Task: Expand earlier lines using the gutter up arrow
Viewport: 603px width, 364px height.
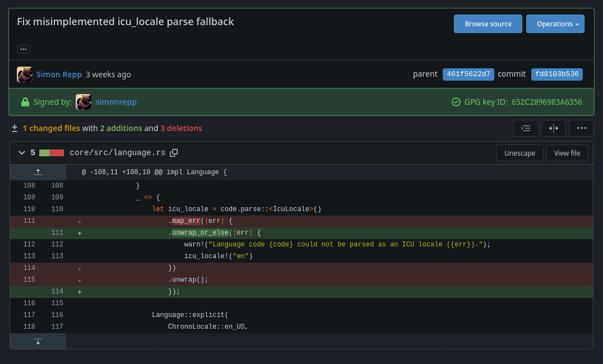Action: click(x=38, y=172)
